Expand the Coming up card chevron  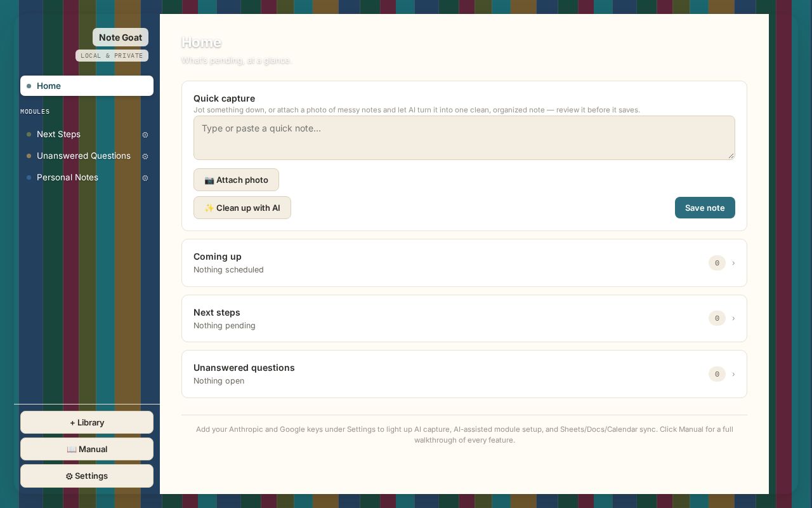click(x=733, y=263)
